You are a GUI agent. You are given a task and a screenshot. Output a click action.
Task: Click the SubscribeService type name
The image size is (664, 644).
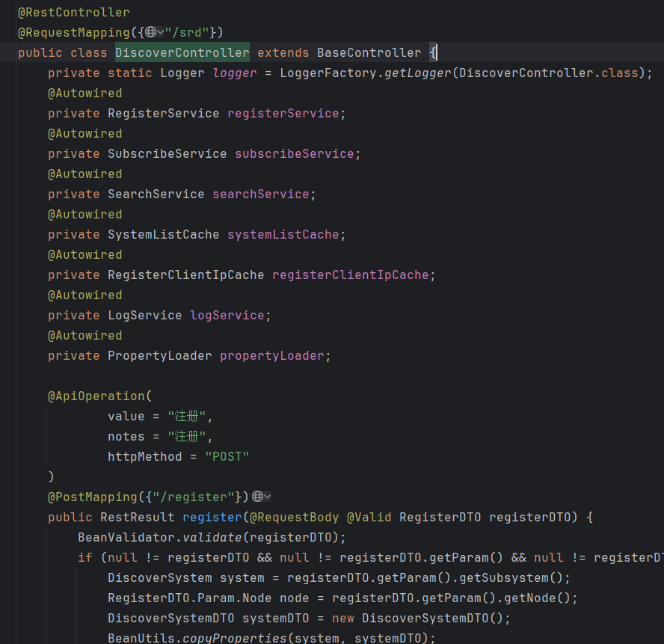167,154
